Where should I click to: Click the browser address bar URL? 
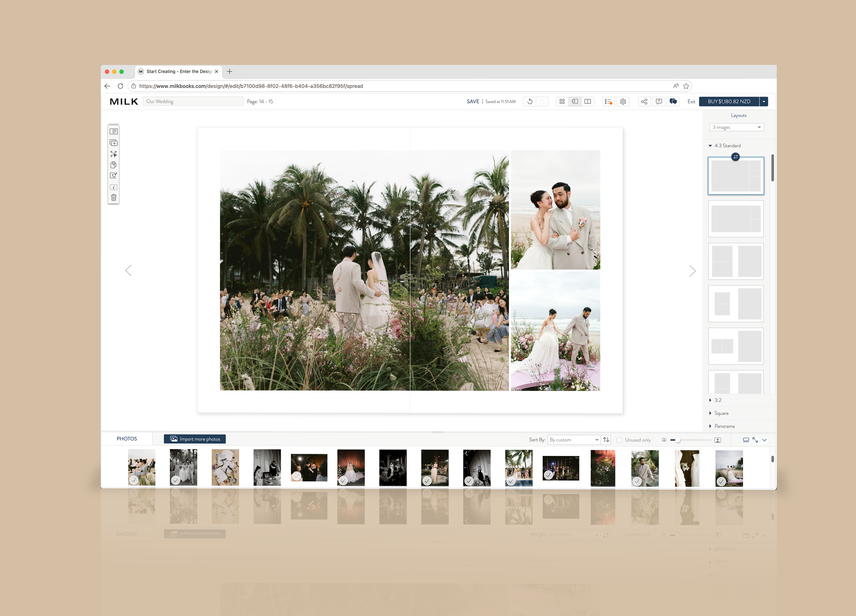(251, 86)
